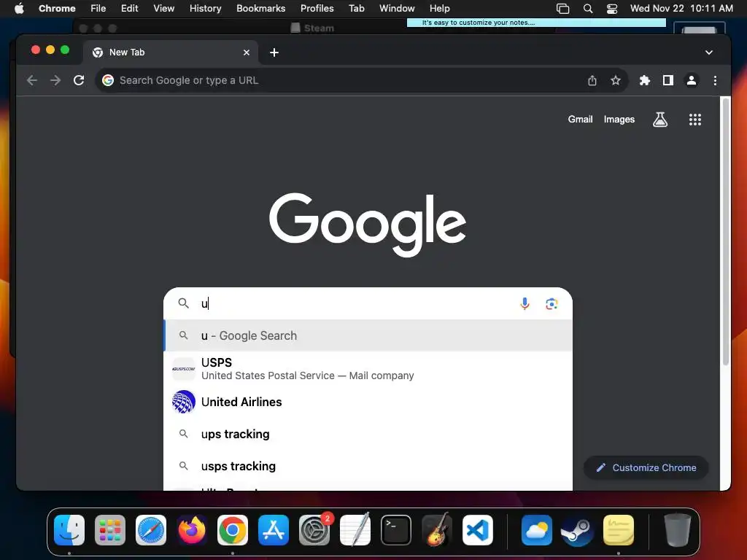Open the Extensions puzzle icon
Screen dimensions: 747x560
[x=645, y=80]
